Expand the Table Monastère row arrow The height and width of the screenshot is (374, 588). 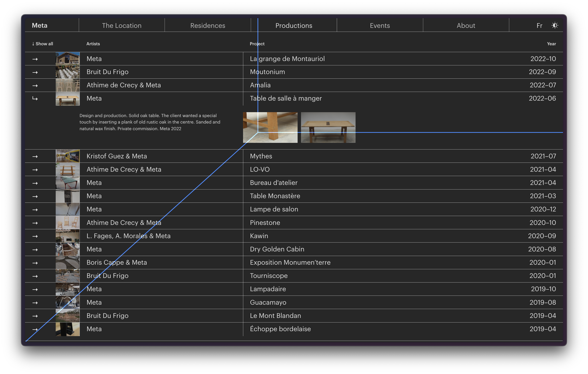click(35, 196)
